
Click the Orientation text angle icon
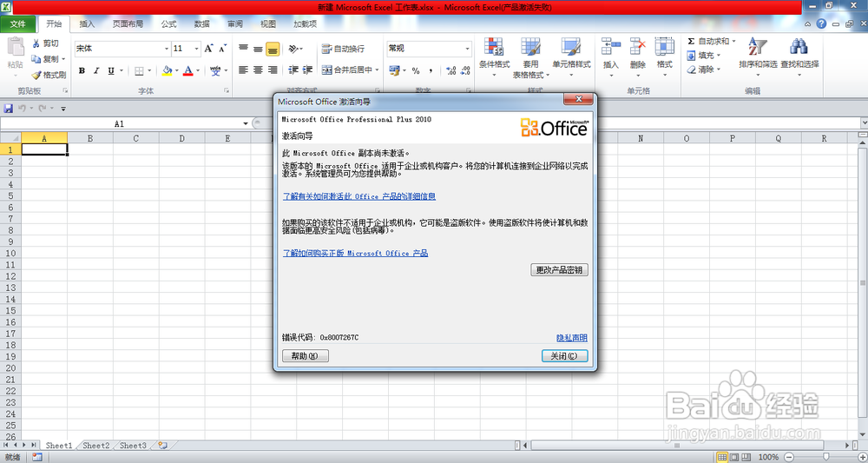[x=294, y=49]
